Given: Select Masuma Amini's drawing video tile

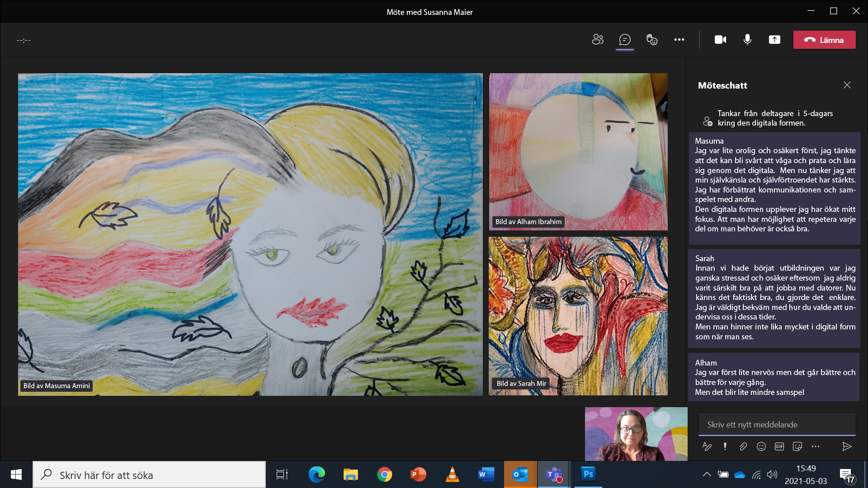Looking at the screenshot, I should pyautogui.click(x=250, y=234).
